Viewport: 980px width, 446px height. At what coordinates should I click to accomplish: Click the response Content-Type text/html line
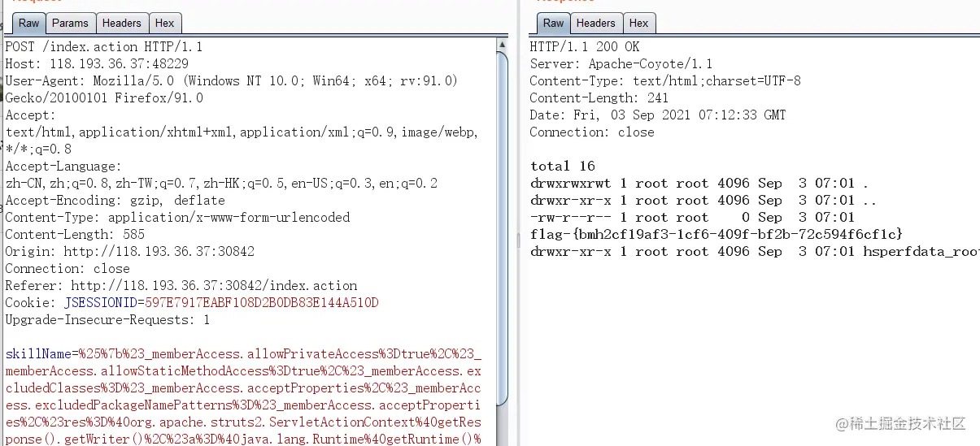[x=665, y=81]
